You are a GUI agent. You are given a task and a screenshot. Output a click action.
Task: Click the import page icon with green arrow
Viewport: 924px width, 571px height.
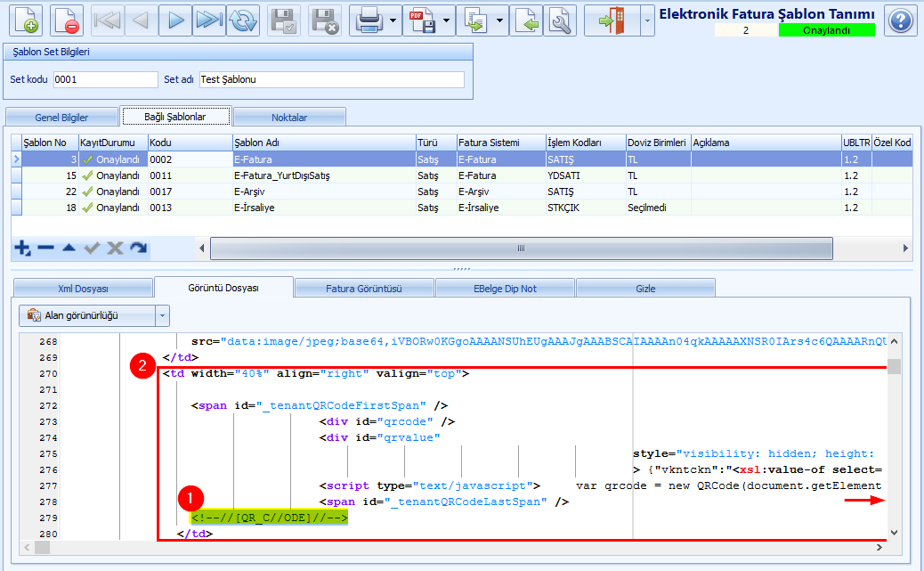pos(526,20)
